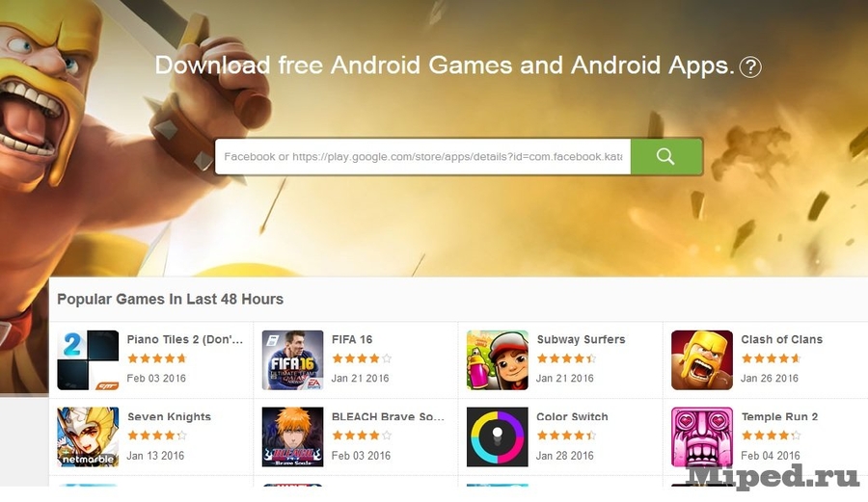Image resolution: width=868 pixels, height=502 pixels.
Task: Open the Piano Tiles 2 app icon
Action: pyautogui.click(x=88, y=360)
